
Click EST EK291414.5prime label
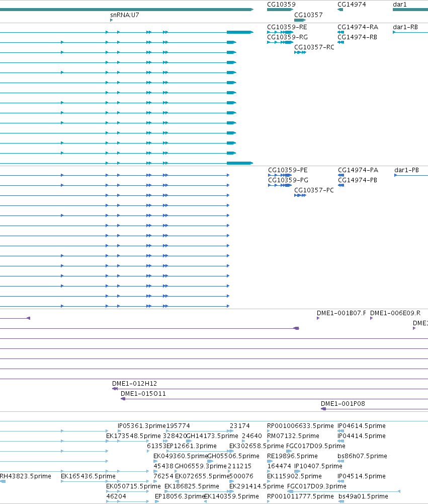(256, 486)
